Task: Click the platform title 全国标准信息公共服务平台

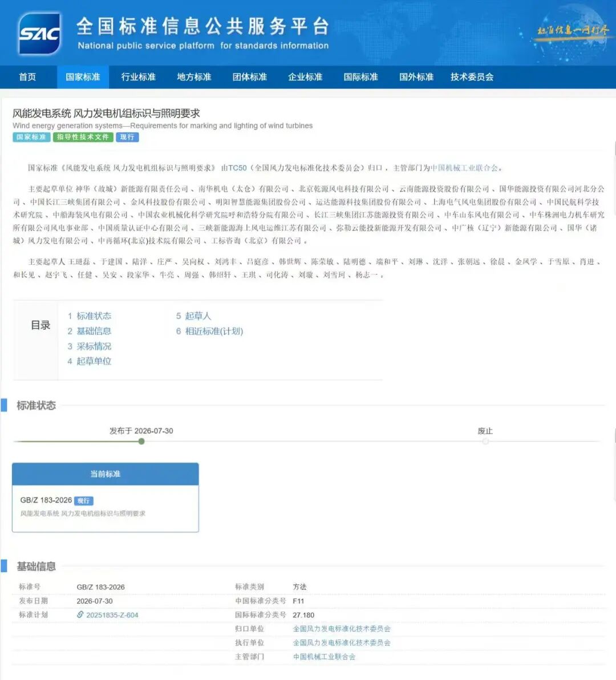Action: (x=203, y=26)
